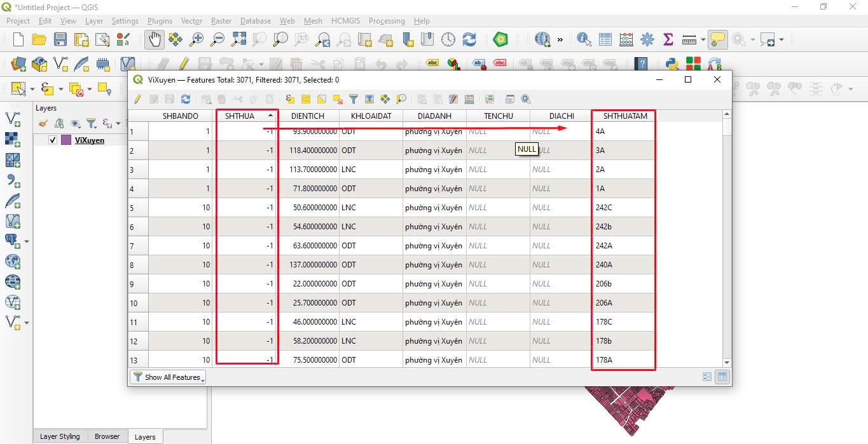This screenshot has width=868, height=444.
Task: Uncheck the ViXuyen layer visibility checkbox
Action: [x=53, y=140]
